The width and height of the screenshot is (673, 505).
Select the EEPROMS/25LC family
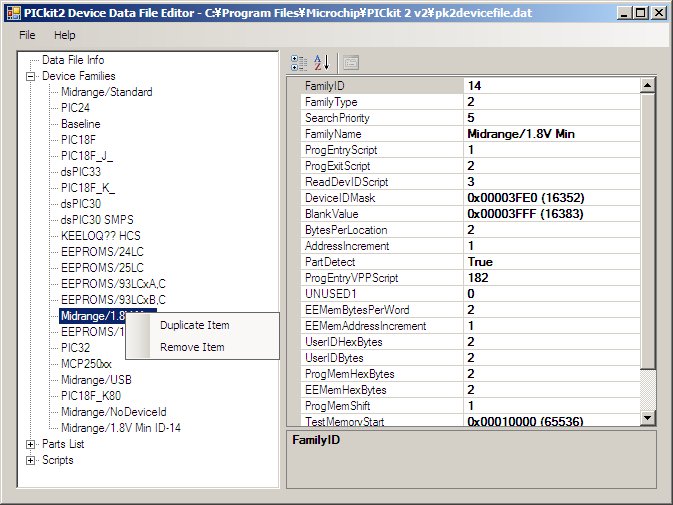tap(102, 268)
